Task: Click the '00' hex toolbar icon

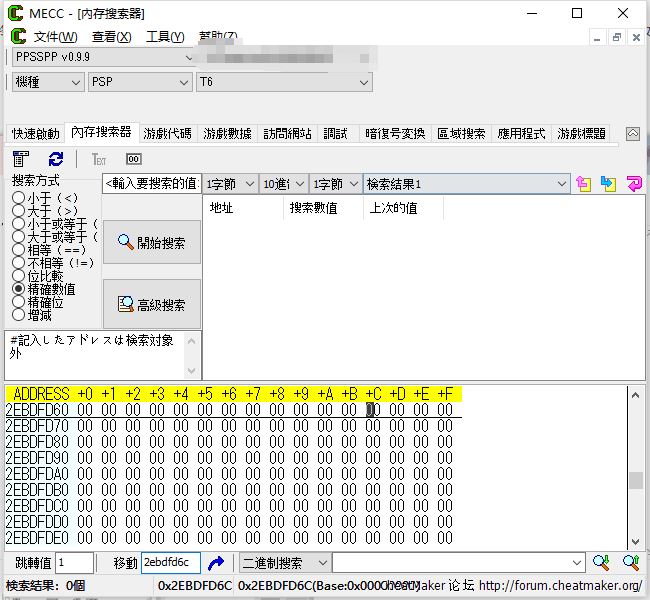Action: coord(133,159)
